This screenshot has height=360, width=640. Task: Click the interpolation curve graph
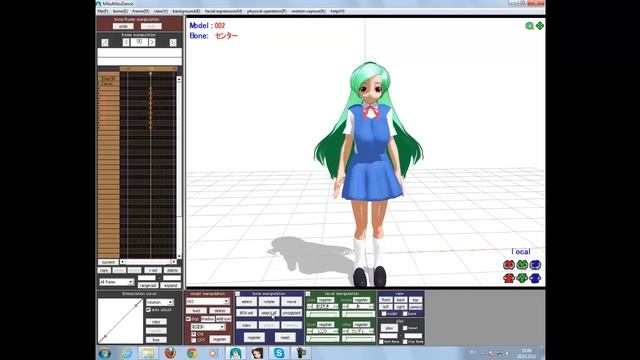pyautogui.click(x=120, y=320)
